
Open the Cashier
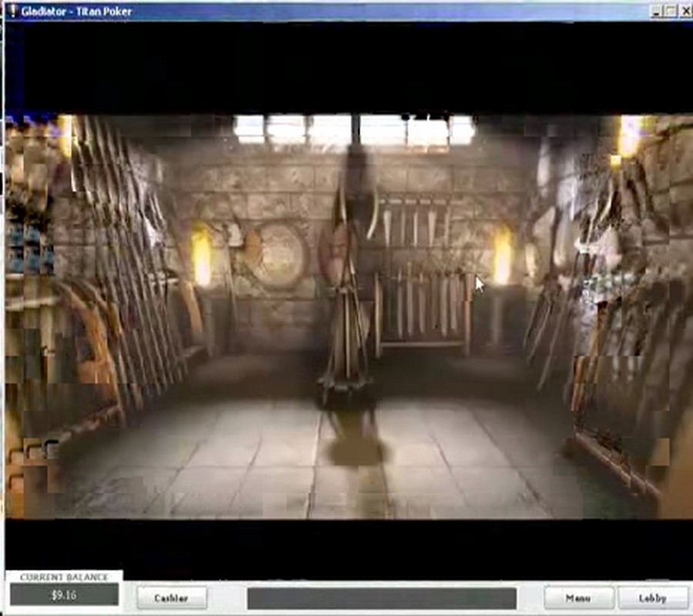[172, 598]
